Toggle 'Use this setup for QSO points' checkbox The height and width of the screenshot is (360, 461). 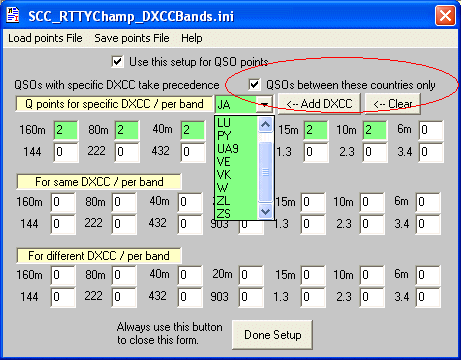click(117, 62)
